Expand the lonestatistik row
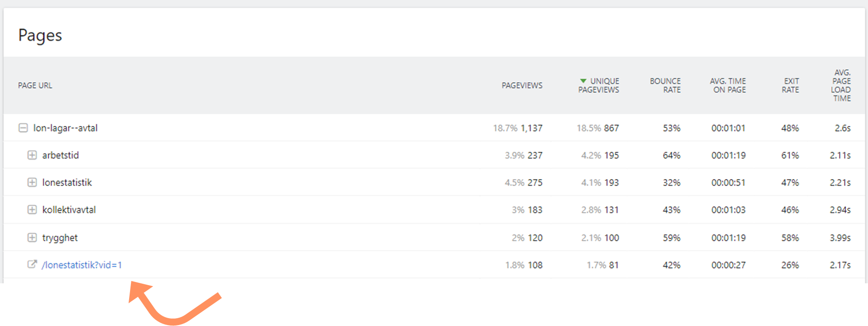 point(32,182)
